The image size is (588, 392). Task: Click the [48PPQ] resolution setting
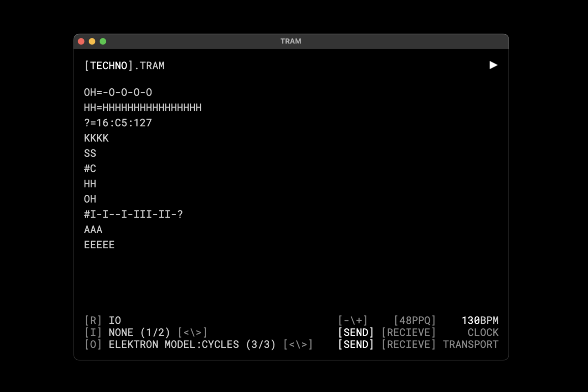coord(414,321)
